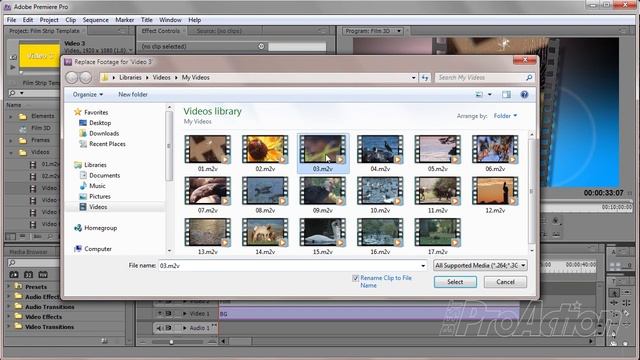
Task: Collapse the Videos bin in the project panel
Action: (11, 153)
